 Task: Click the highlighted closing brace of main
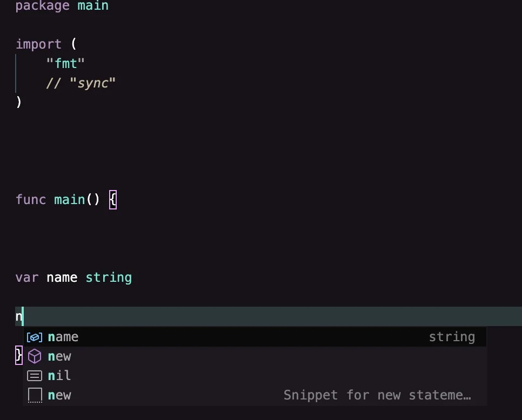[x=19, y=355]
